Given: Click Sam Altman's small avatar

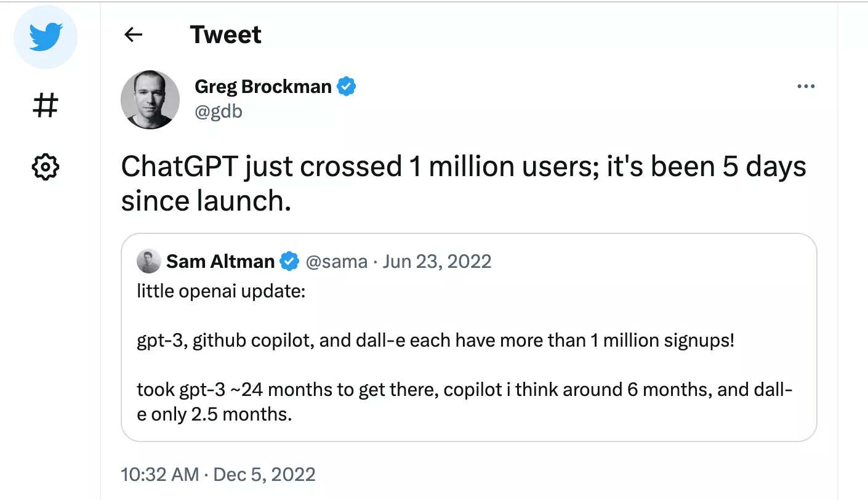Looking at the screenshot, I should click(x=148, y=262).
